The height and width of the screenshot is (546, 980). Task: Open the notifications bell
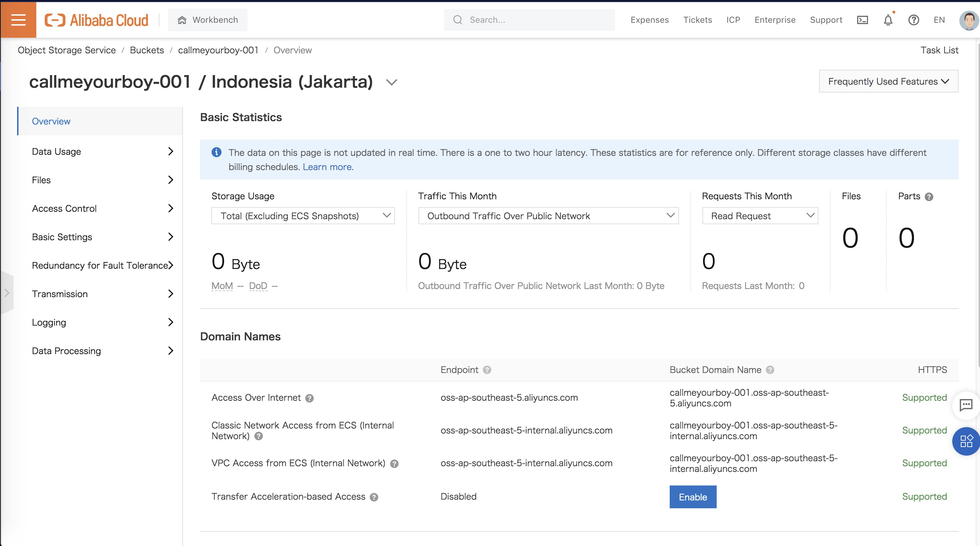(x=887, y=20)
